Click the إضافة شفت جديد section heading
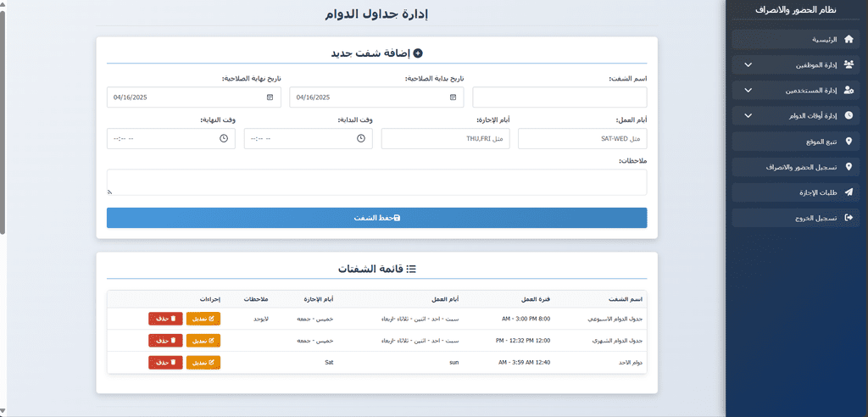 point(376,53)
